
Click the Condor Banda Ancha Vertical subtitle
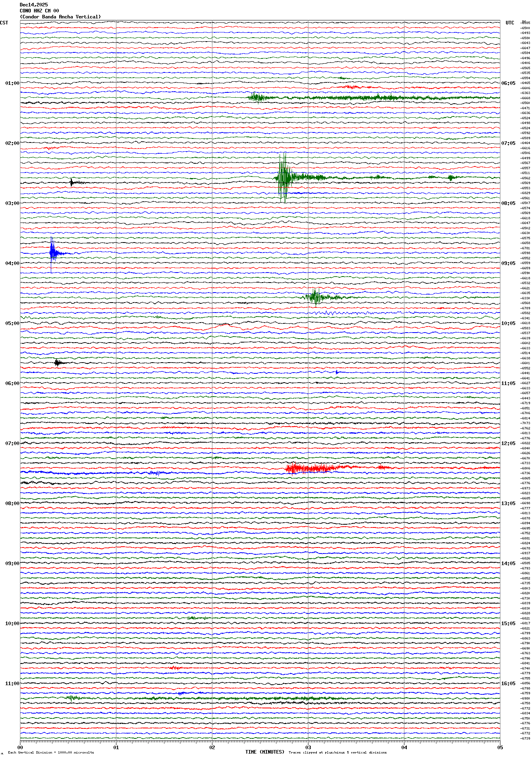(60, 17)
